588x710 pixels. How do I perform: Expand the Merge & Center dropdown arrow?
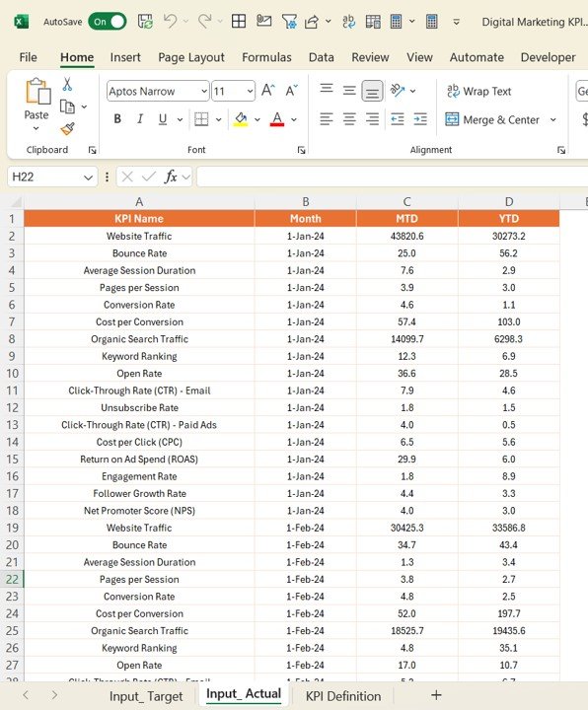tap(553, 120)
